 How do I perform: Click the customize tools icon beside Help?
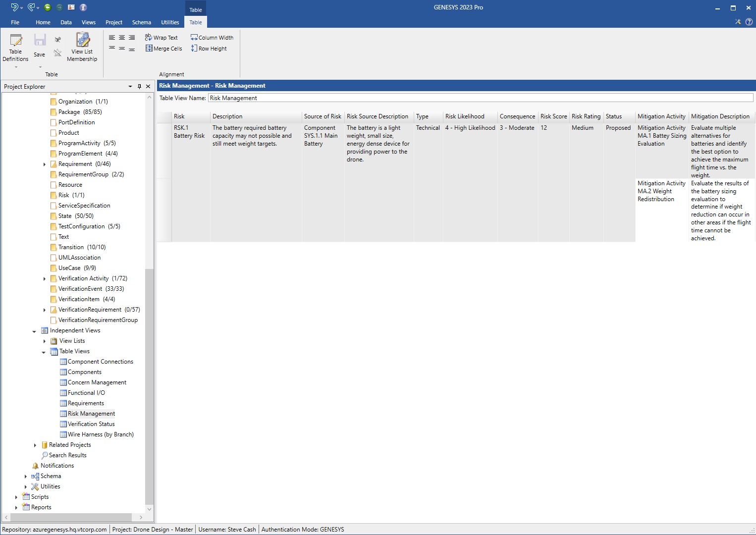coord(738,22)
